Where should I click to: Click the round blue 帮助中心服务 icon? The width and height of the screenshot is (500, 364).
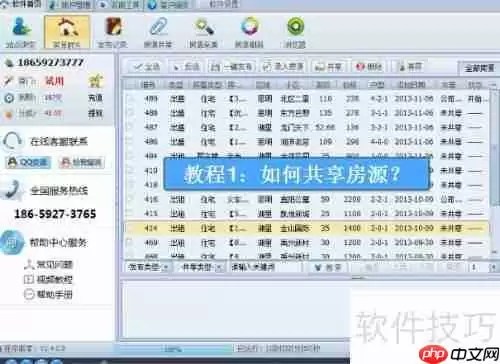point(12,242)
